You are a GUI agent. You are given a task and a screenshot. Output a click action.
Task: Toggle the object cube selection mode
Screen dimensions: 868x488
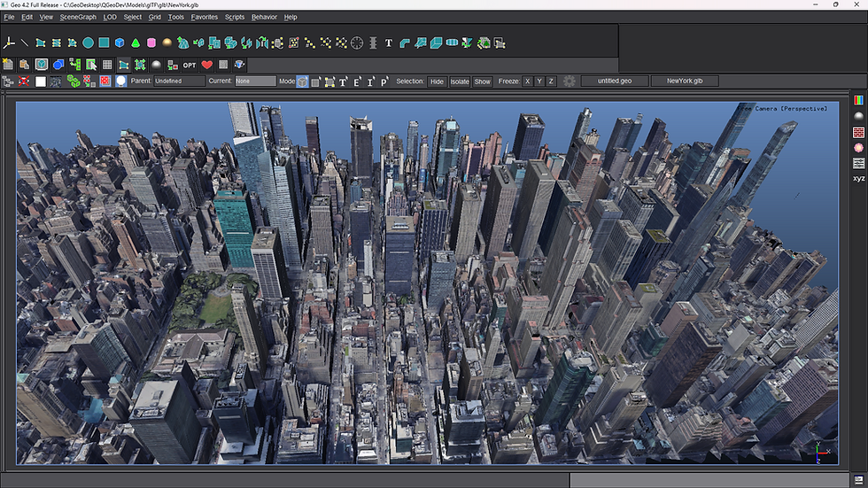(x=302, y=81)
